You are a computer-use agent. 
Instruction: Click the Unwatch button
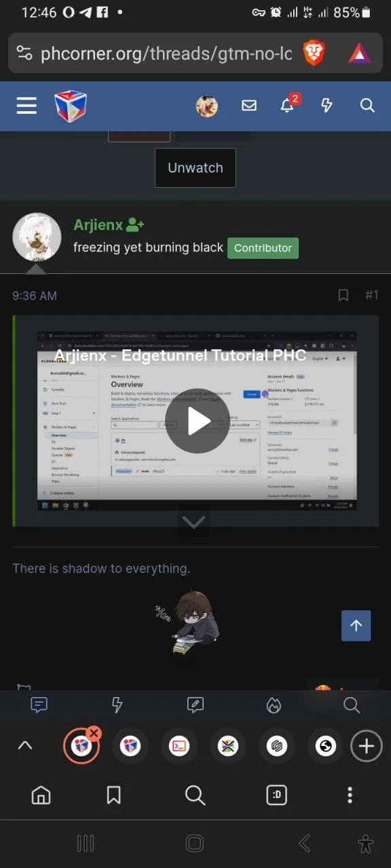click(x=195, y=167)
